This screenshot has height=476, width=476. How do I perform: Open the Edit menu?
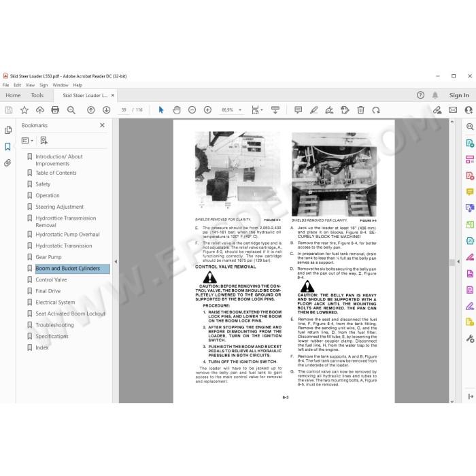coord(17,85)
